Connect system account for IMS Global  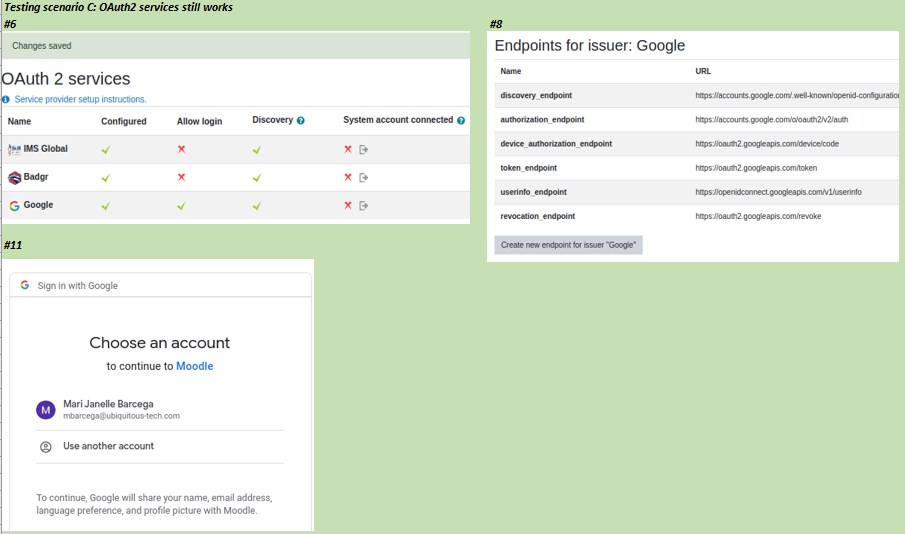tap(364, 150)
